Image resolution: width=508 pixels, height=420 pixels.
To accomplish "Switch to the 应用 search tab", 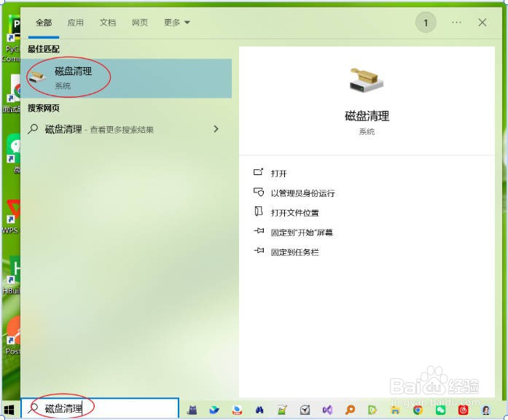I will tap(76, 23).
